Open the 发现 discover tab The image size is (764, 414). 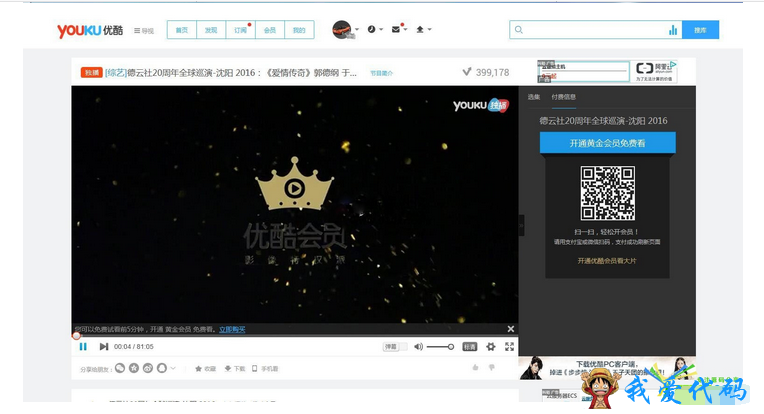coord(211,30)
